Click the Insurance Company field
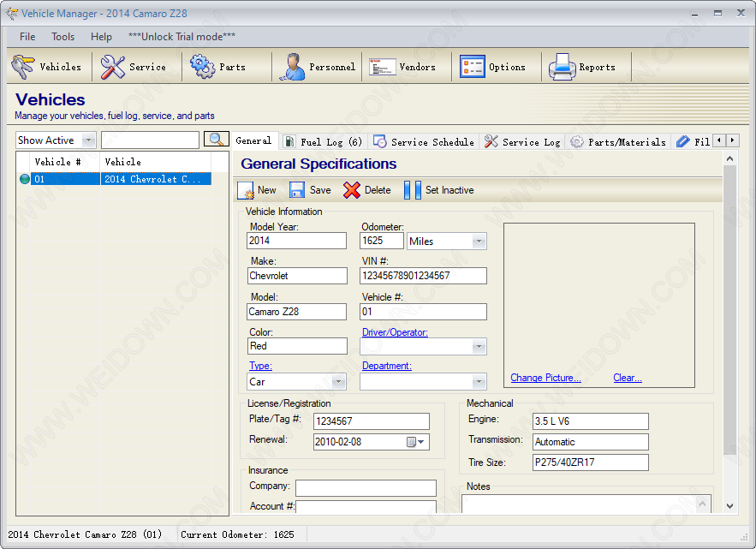This screenshot has width=756, height=549. pos(366,487)
